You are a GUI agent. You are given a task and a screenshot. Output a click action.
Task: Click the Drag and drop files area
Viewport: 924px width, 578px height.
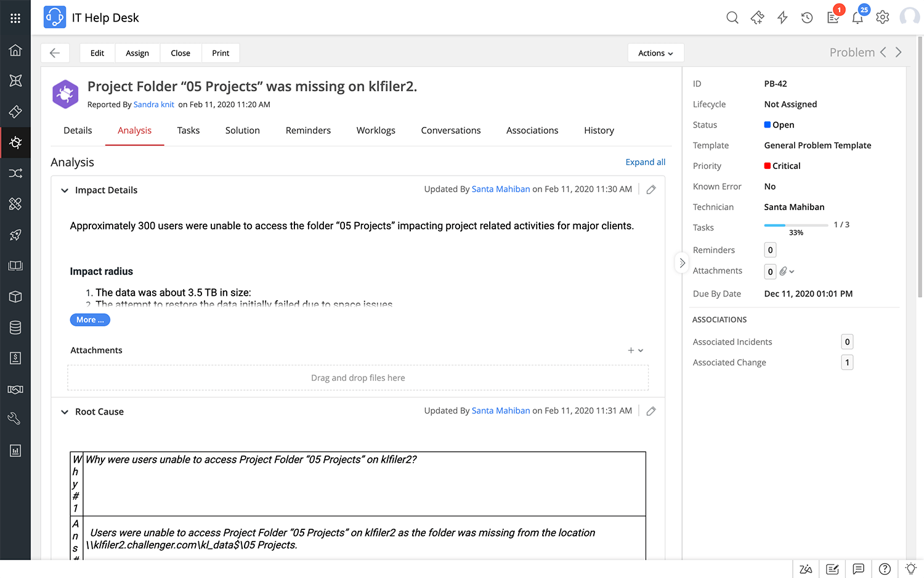click(x=358, y=378)
